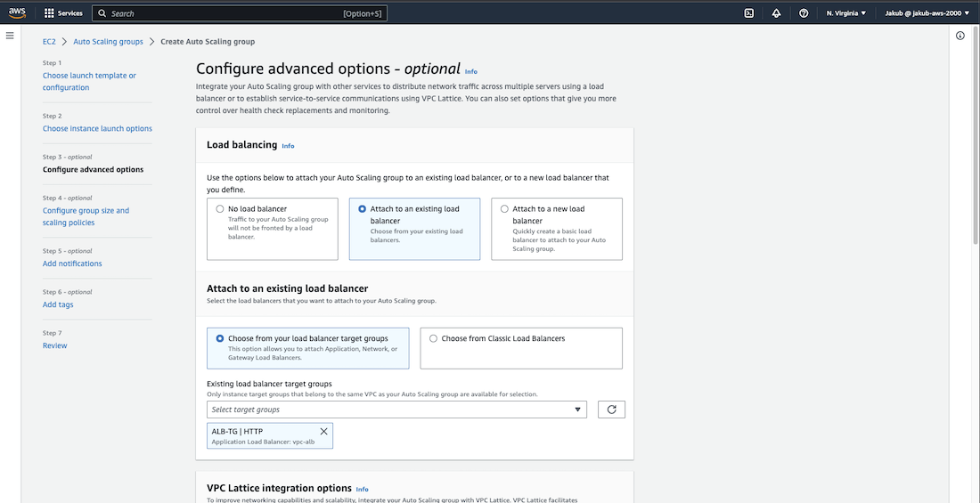Open the Services grid menu
This screenshot has width=980, height=503.
[x=63, y=13]
